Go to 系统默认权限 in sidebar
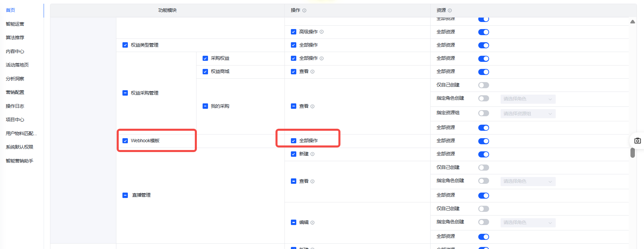 (x=19, y=147)
